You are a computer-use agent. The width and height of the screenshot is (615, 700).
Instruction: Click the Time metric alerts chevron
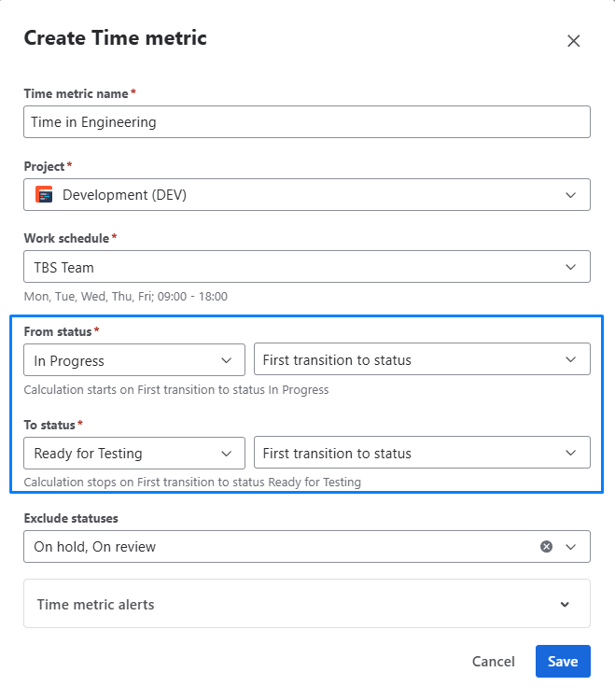point(565,604)
